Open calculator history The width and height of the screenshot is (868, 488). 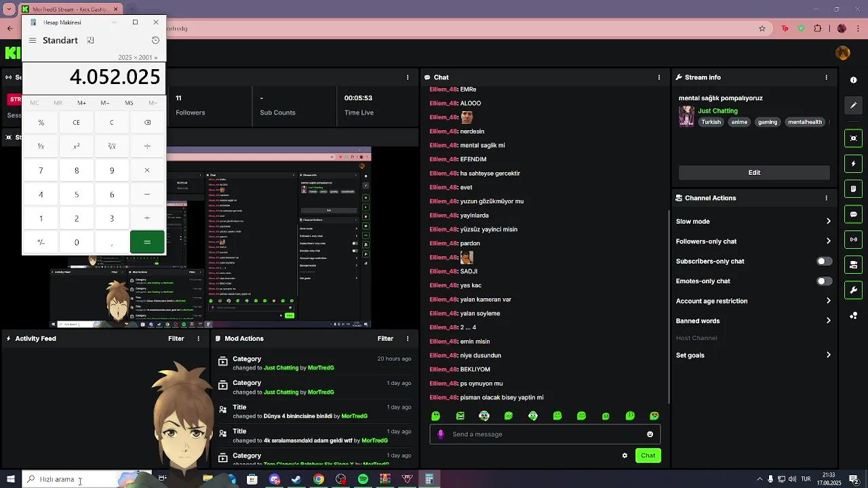155,41
